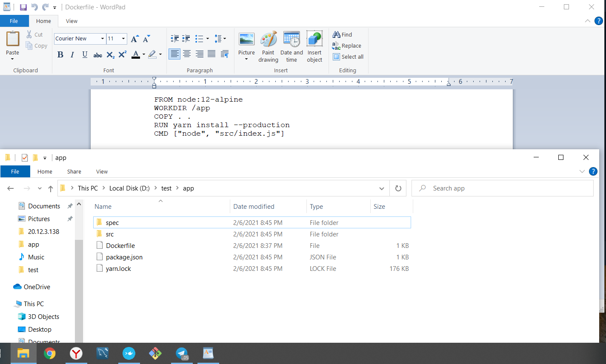Open WordPad File menu
The image size is (606, 364).
click(x=14, y=21)
